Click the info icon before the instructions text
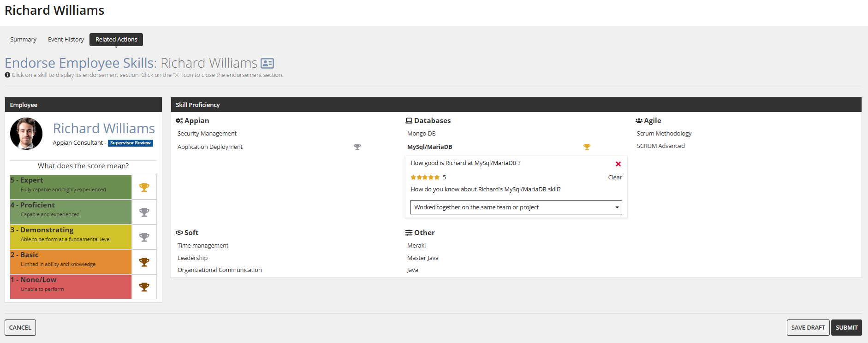Image resolution: width=868 pixels, height=343 pixels. coord(7,75)
